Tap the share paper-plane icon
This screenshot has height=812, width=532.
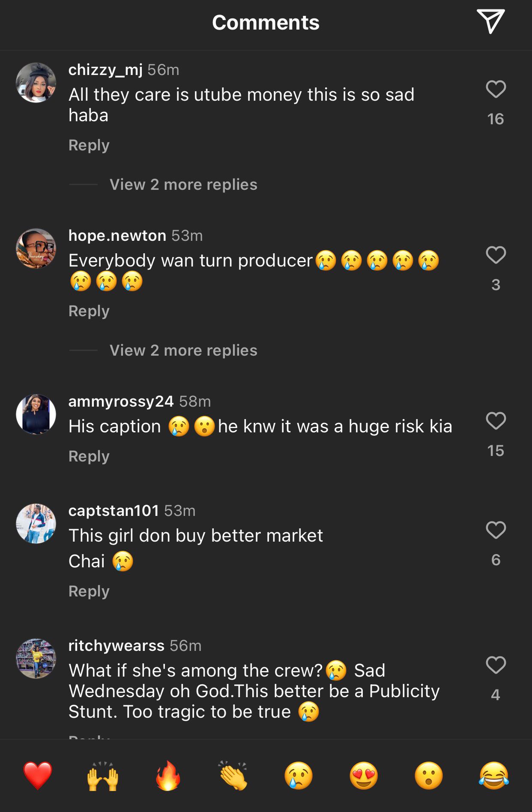(x=490, y=21)
